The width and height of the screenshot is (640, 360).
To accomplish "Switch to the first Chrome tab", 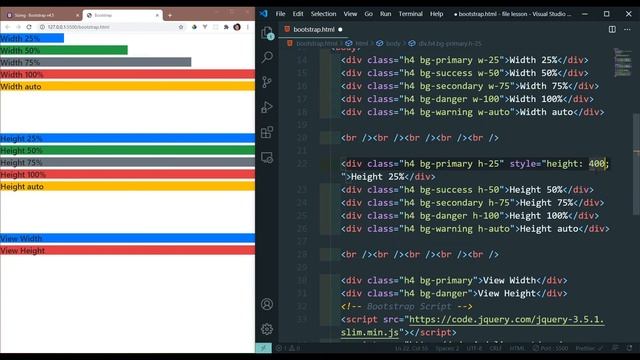I will [42, 15].
